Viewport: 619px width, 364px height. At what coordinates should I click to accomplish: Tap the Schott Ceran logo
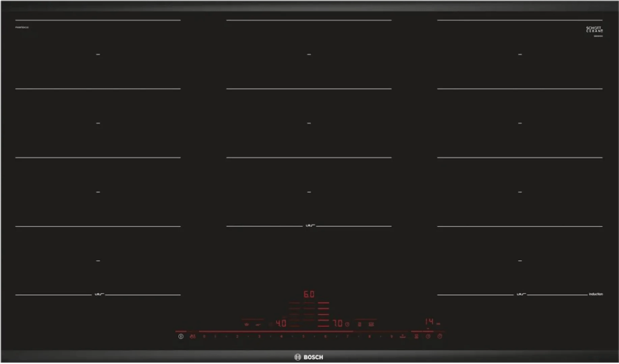tap(594, 30)
